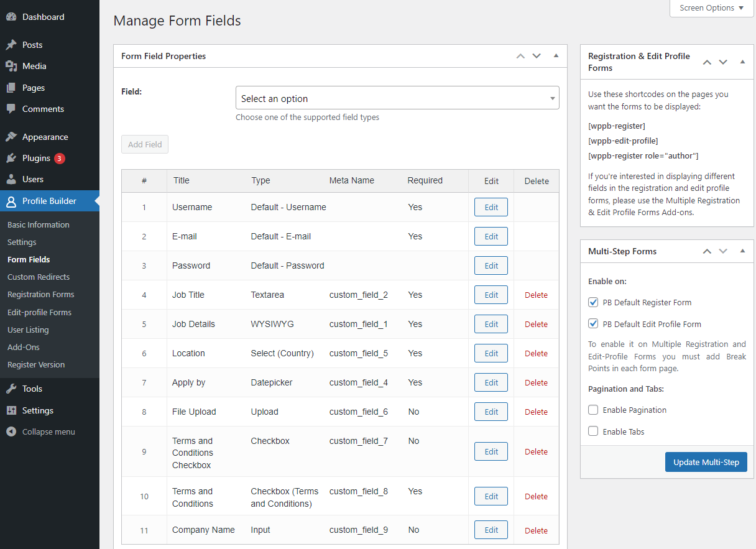Click the Select (Country) type cell
756x549 pixels.
point(282,353)
